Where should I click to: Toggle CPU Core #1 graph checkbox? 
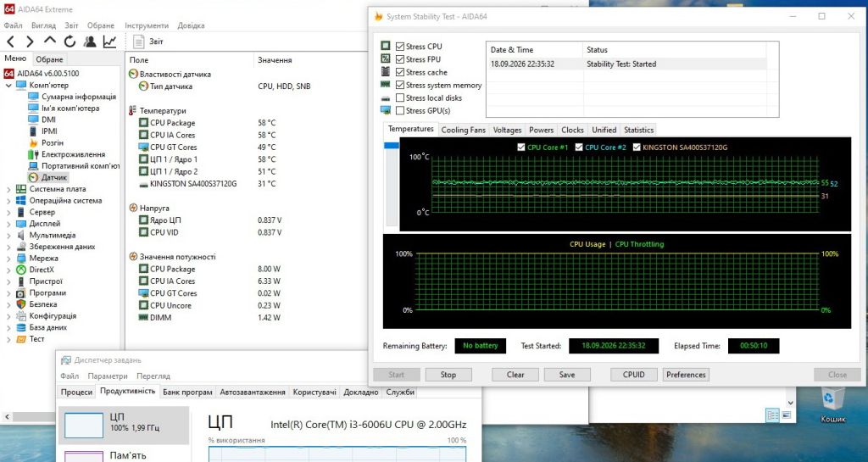[521, 148]
